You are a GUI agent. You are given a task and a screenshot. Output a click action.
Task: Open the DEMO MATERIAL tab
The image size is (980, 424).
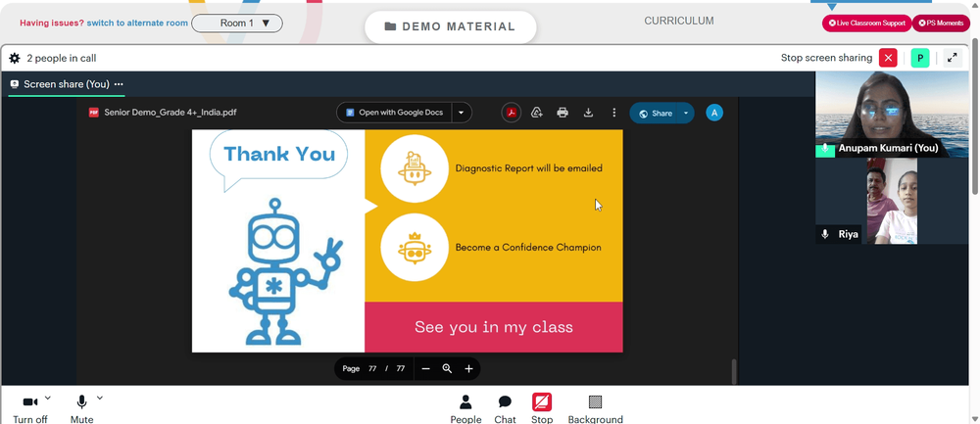coord(450,26)
